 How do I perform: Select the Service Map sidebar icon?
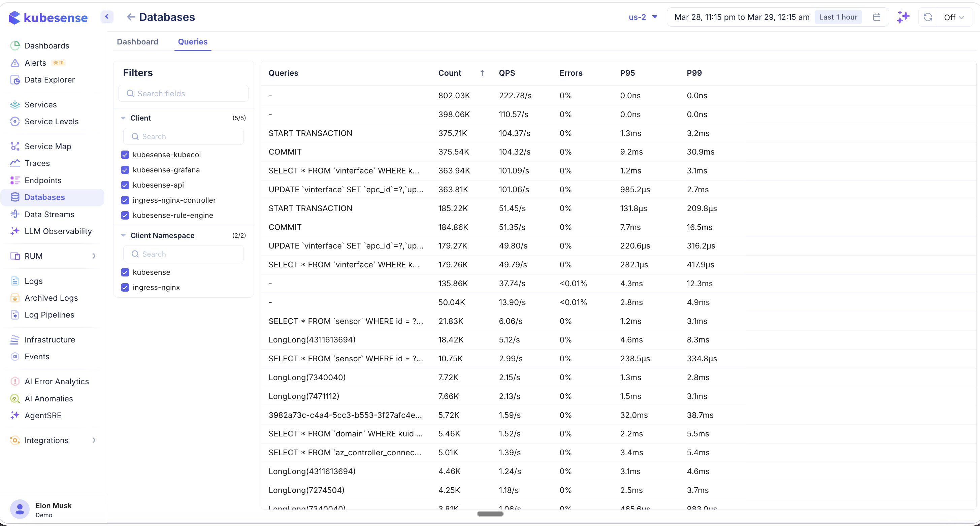point(15,146)
